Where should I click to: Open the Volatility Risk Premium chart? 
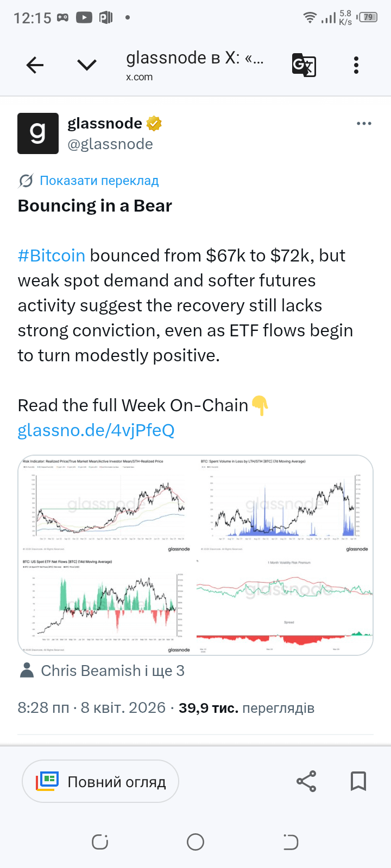point(285,605)
